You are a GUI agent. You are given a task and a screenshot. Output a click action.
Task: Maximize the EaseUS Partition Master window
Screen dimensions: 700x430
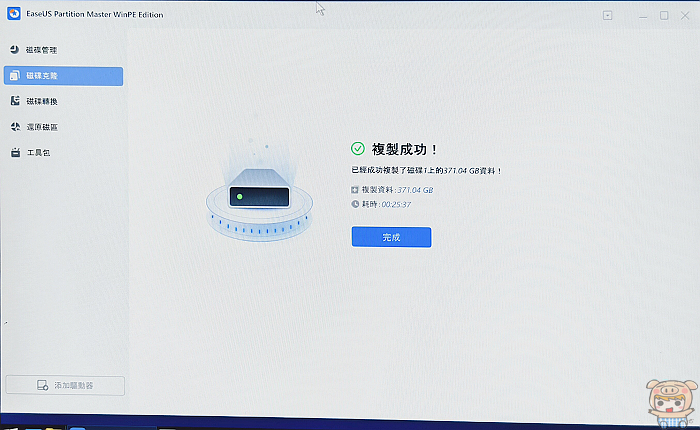[664, 16]
